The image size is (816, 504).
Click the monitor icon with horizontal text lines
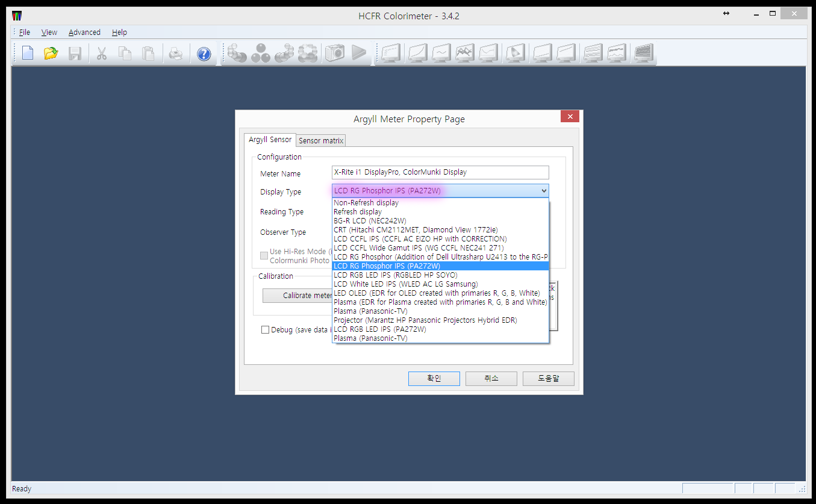[x=594, y=54]
